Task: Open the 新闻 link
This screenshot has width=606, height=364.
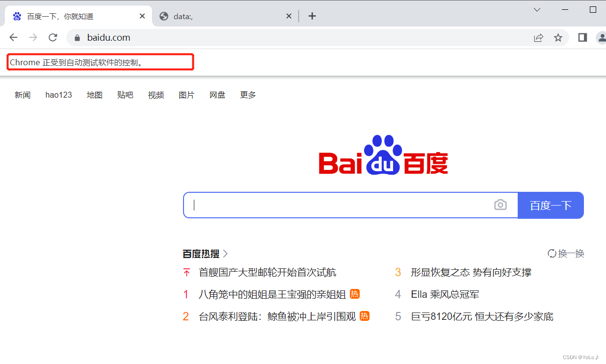Action: coord(23,95)
